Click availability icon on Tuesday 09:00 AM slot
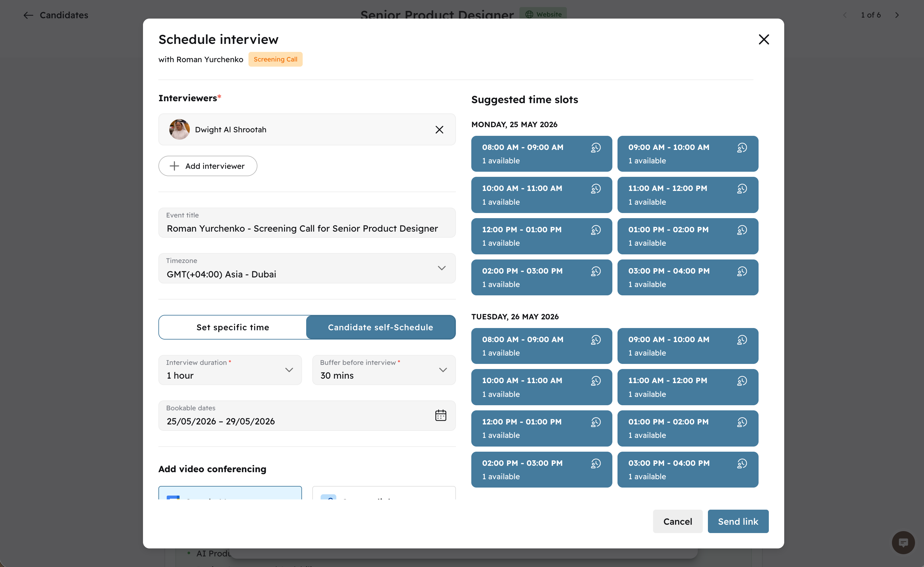This screenshot has width=924, height=567. [742, 340]
